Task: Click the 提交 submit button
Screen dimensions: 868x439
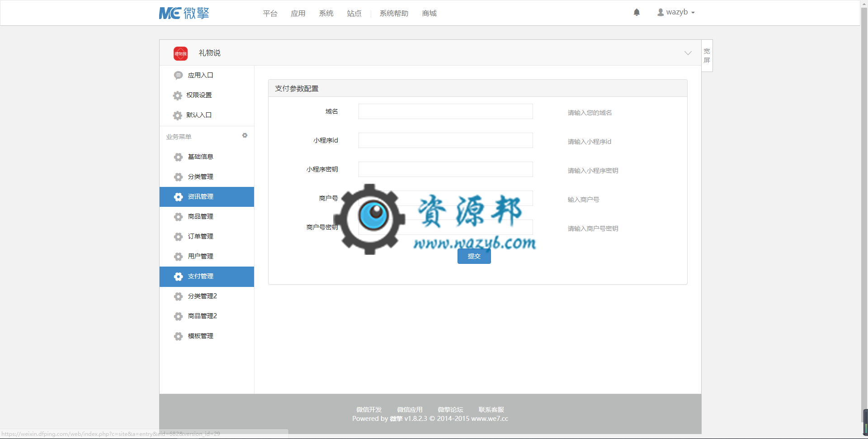Action: 474,256
